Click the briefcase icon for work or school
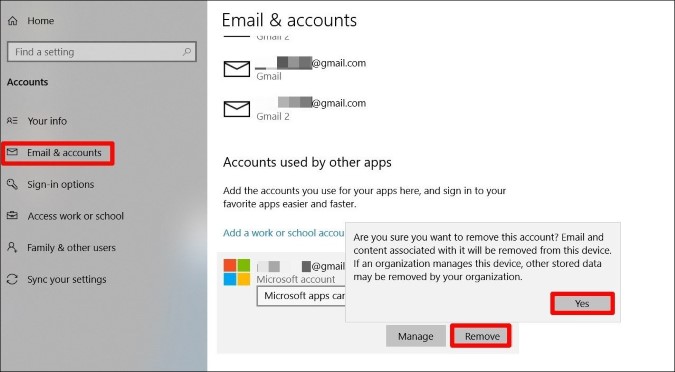The image size is (675, 372). [x=12, y=215]
